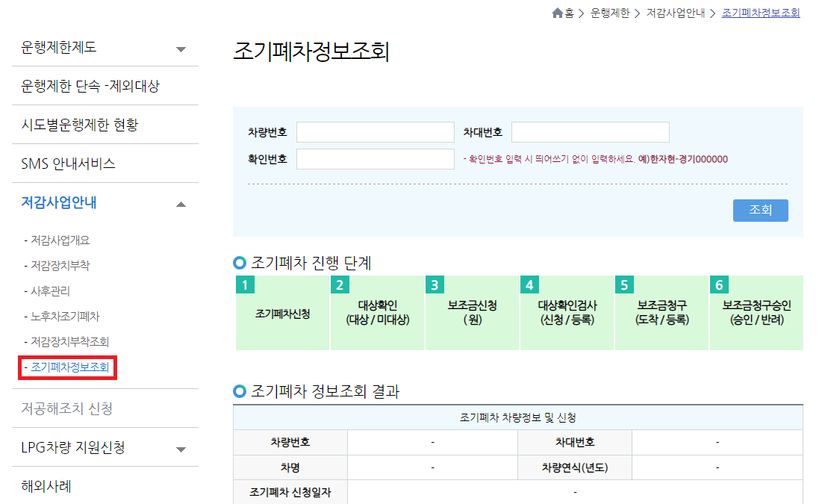Click step 1 조기폐차신청 number badge
Viewport: 825px width, 504px height.
pos(246,284)
